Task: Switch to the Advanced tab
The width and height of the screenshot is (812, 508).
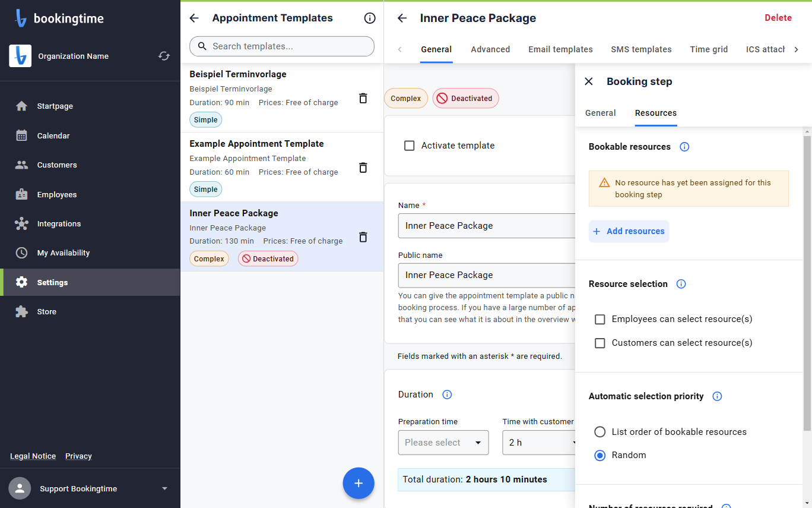Action: tap(490, 49)
